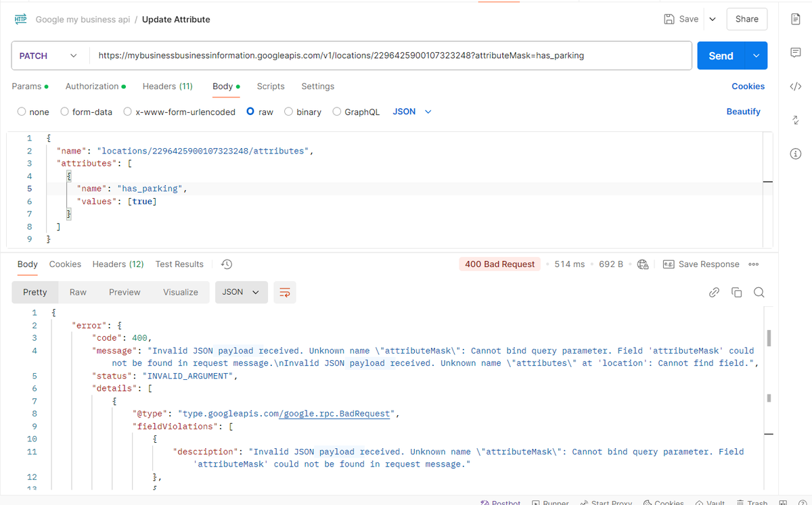Select the Visualize response view
The image size is (812, 505).
point(181,292)
